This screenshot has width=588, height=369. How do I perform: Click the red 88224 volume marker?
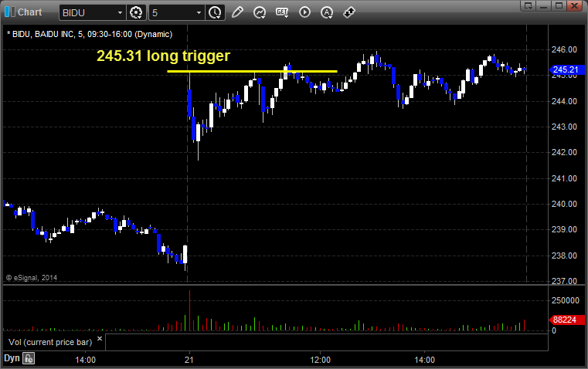(x=566, y=320)
